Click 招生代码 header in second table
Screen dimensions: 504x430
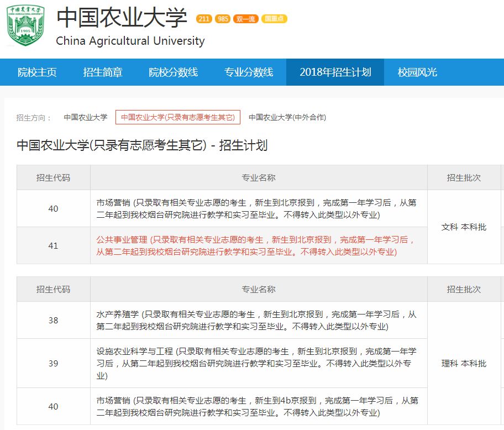54,289
